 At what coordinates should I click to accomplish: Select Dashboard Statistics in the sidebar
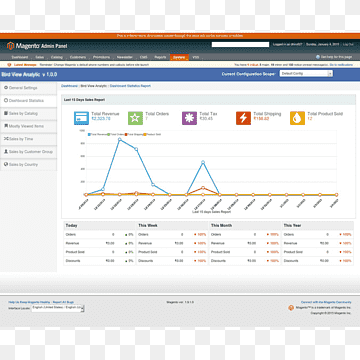point(28,101)
